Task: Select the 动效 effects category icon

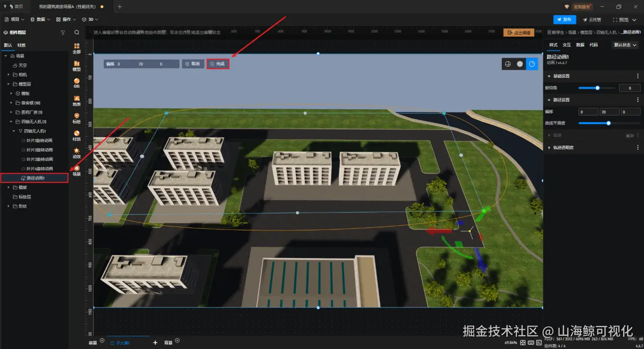Action: (x=77, y=153)
